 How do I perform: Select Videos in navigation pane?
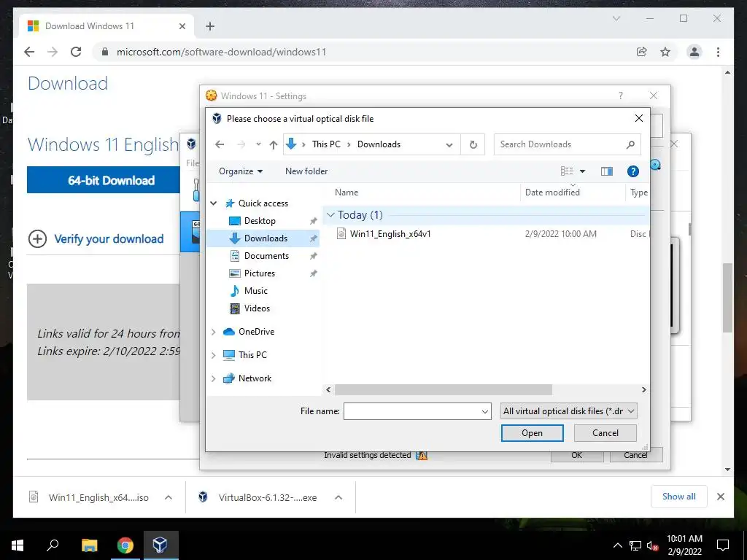point(257,308)
